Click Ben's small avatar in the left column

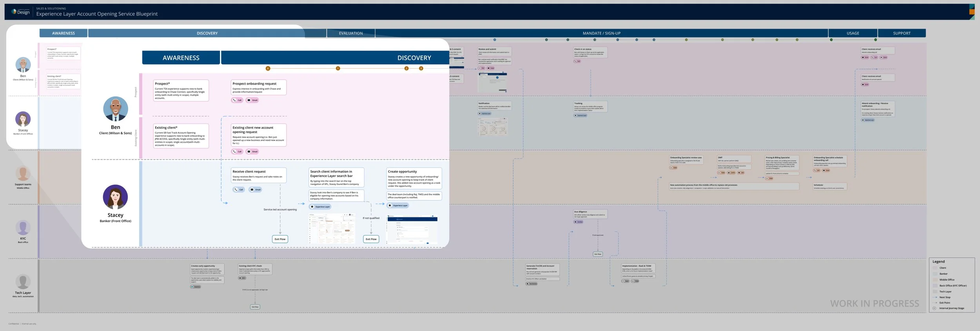tap(23, 65)
